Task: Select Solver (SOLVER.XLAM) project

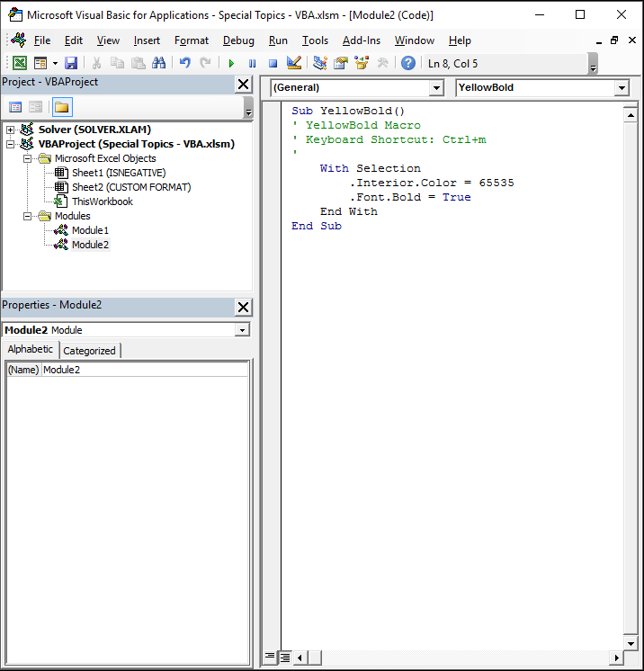Action: pyautogui.click(x=94, y=130)
